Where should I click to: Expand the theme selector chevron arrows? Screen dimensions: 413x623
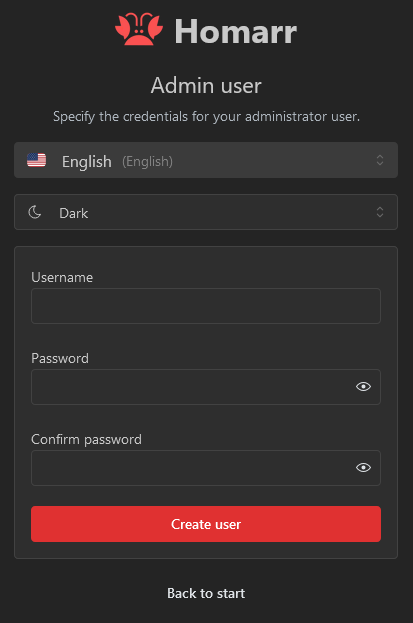point(380,212)
